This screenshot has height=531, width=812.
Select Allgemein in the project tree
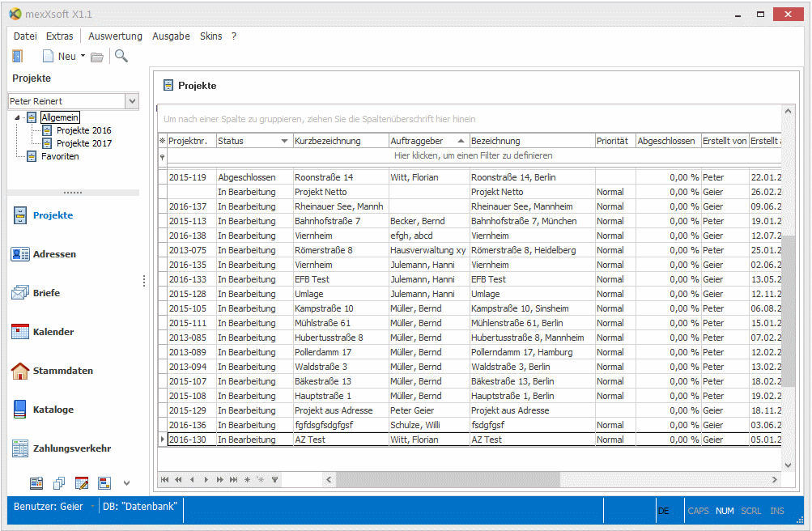(x=60, y=117)
